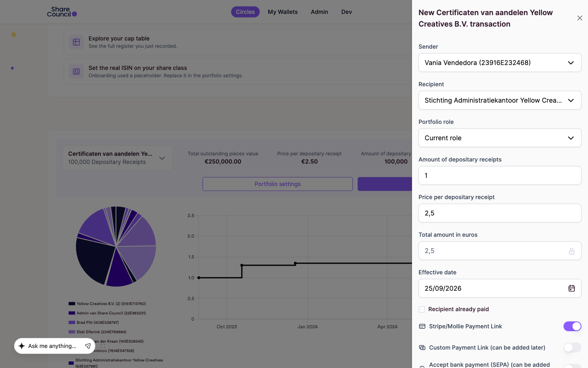
Task: Open the calendar picker for Effective date
Action: pyautogui.click(x=572, y=288)
